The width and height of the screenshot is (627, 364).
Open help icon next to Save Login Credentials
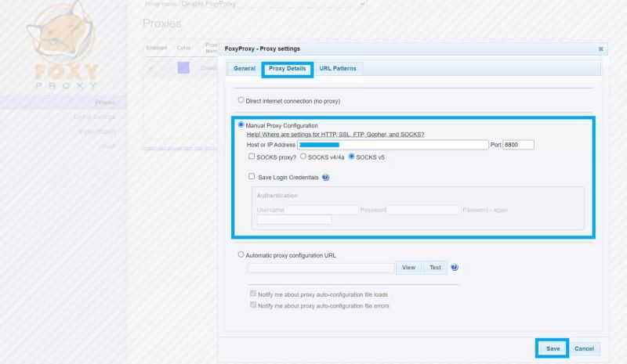click(x=325, y=178)
